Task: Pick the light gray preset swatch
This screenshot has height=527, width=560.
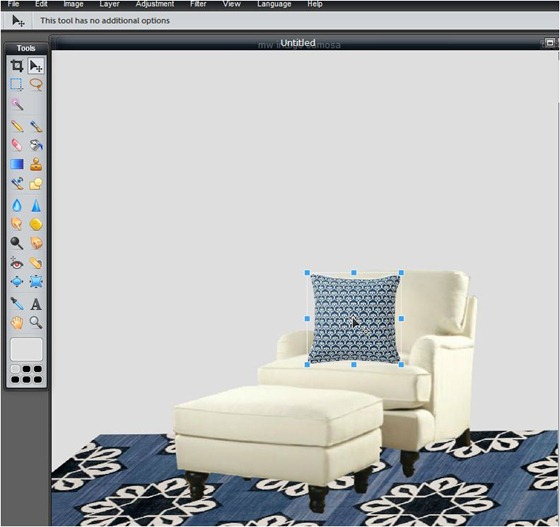Action: click(x=15, y=369)
